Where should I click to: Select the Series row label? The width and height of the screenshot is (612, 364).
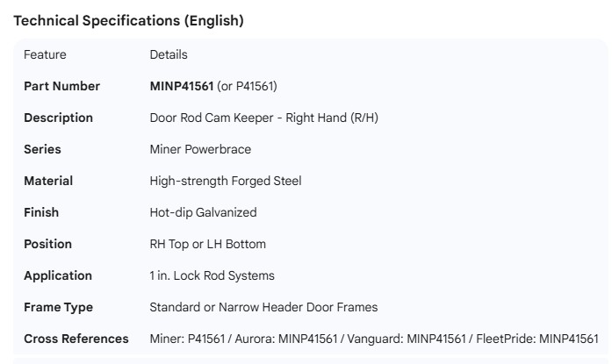click(42, 149)
